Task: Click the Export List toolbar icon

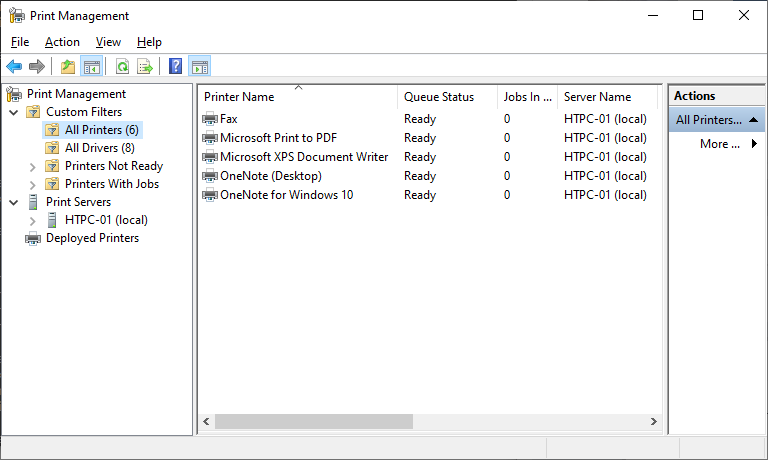Action: click(x=145, y=66)
